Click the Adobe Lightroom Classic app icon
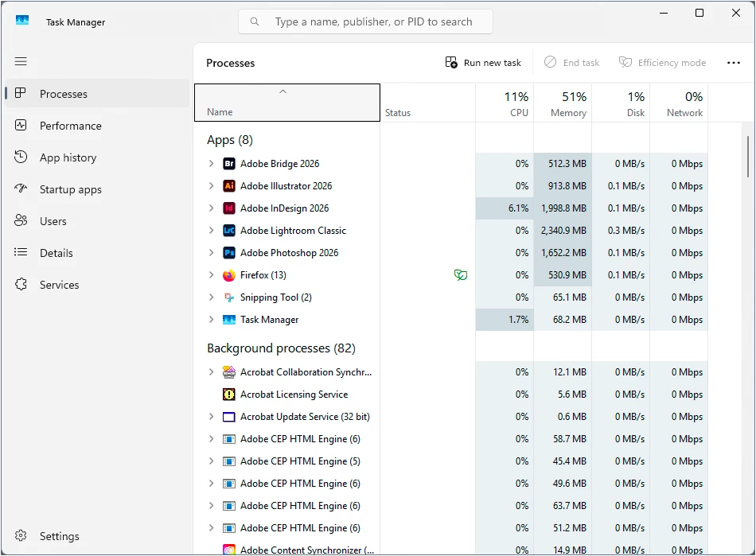Image resolution: width=756 pixels, height=556 pixels. coord(229,231)
